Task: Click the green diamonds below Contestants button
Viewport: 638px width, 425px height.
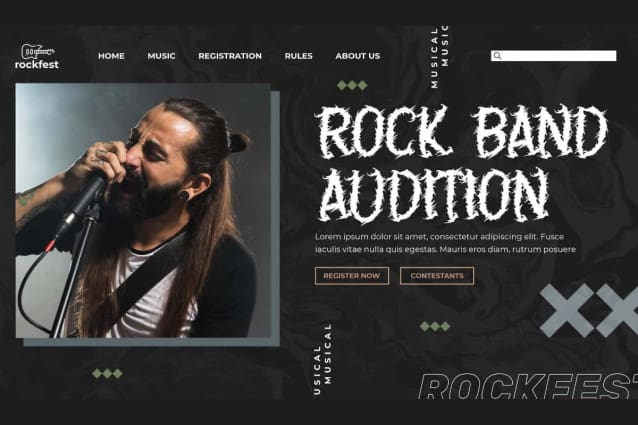Action: pyautogui.click(x=435, y=326)
